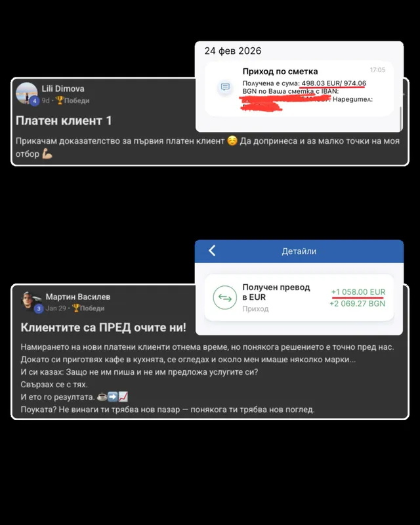Open post Клиентите са ПРЕД очите ни!
Viewport: 420px width, 525px height.
coord(103,327)
